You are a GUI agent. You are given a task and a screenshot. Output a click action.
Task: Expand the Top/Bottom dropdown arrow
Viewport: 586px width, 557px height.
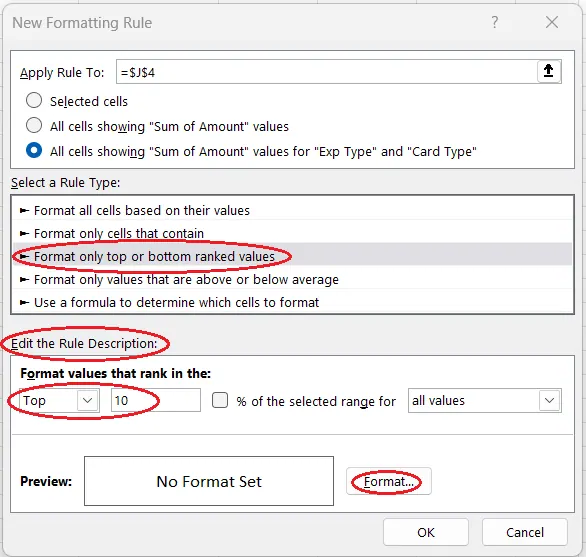87,400
